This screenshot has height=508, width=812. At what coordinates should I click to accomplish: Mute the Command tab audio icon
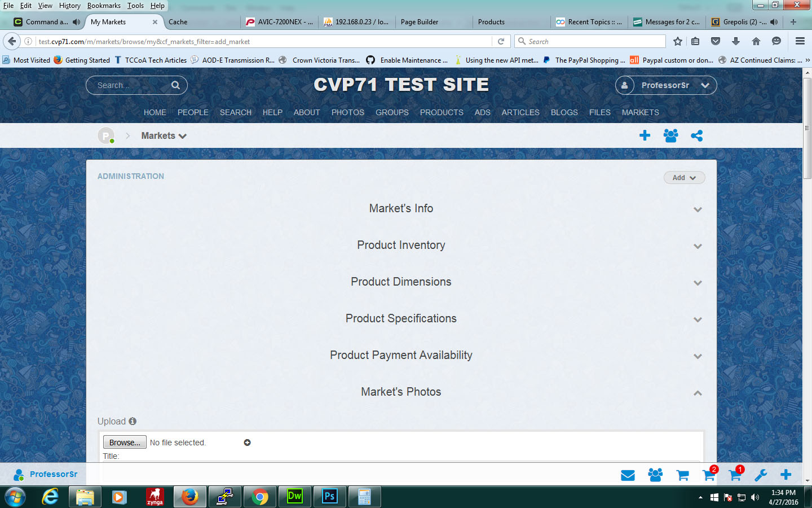tap(76, 22)
